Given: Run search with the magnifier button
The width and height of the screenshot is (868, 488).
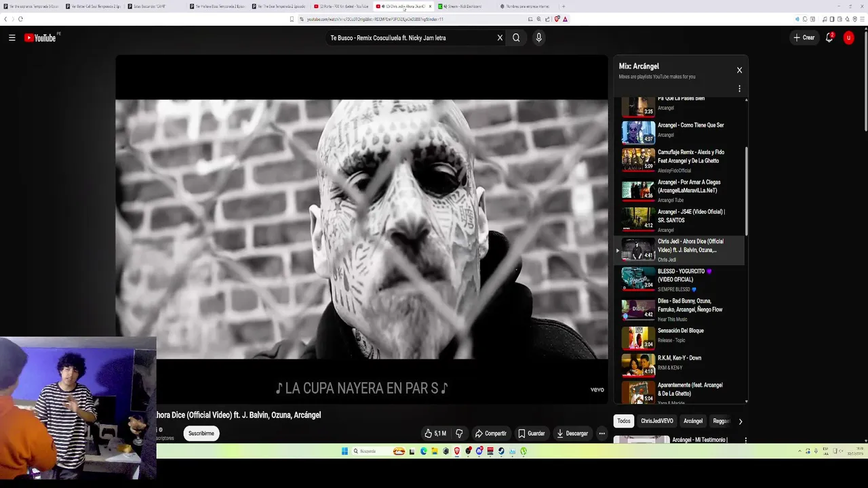Looking at the screenshot, I should click(x=516, y=38).
